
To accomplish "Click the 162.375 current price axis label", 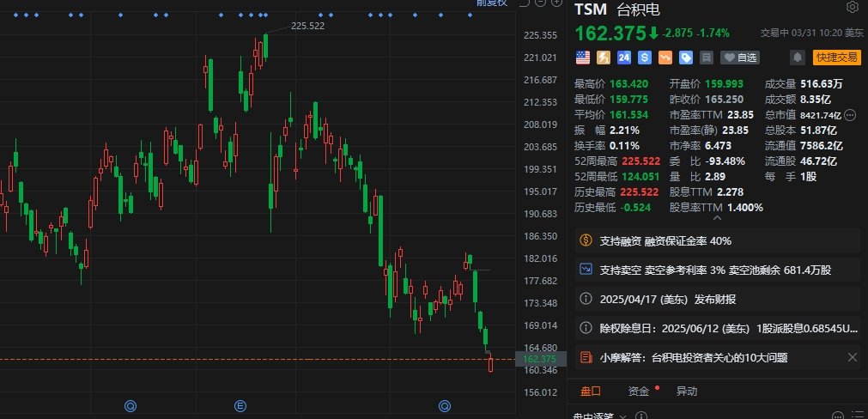I will tap(540, 359).
